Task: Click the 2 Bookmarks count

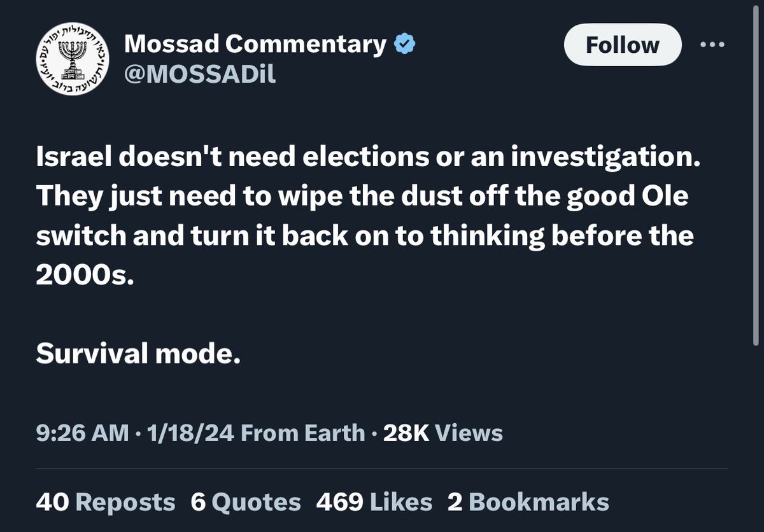Action: 528,502
